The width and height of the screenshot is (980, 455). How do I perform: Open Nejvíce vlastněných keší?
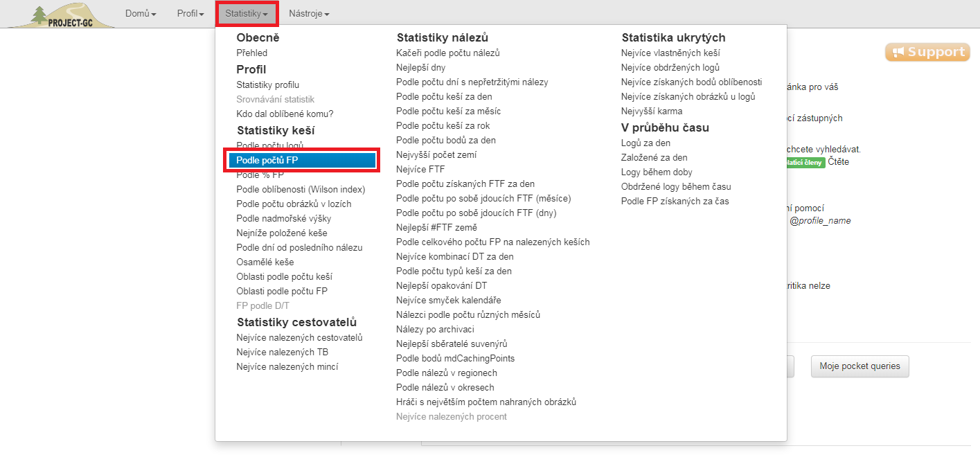[x=670, y=53]
